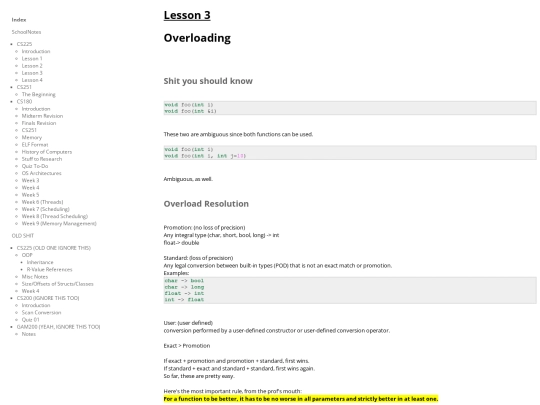This screenshot has width=540, height=405.
Task: Open CS225 (OLD ONE IGNORE THIS) link
Action: point(54,248)
